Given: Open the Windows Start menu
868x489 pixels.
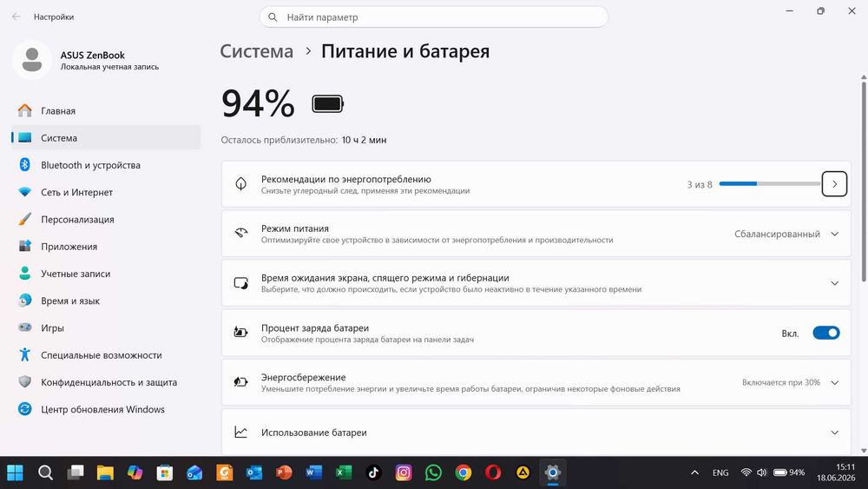Looking at the screenshot, I should 15,472.
